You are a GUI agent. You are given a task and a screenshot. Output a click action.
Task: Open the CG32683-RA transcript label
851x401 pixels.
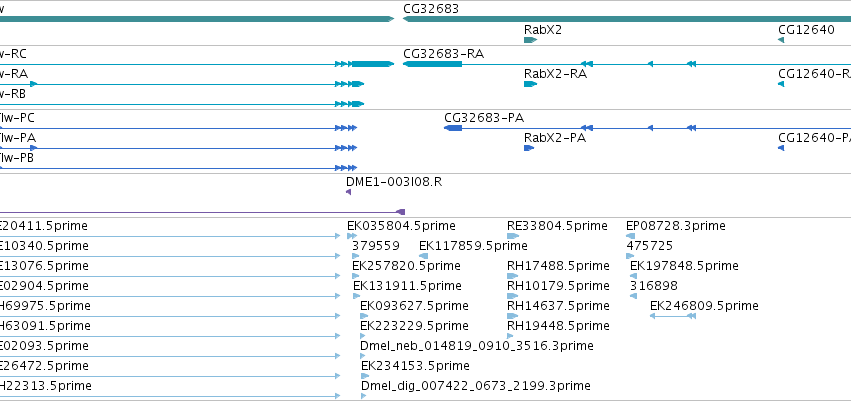(x=443, y=54)
